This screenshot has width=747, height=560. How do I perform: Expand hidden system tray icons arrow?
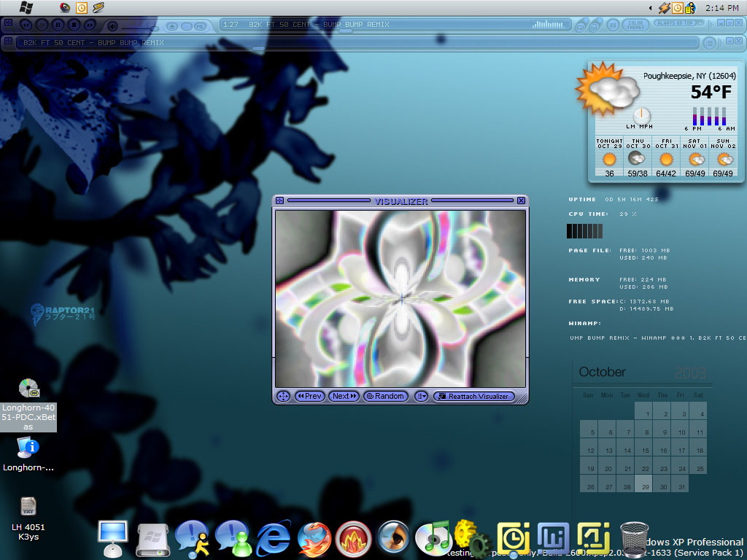650,8
